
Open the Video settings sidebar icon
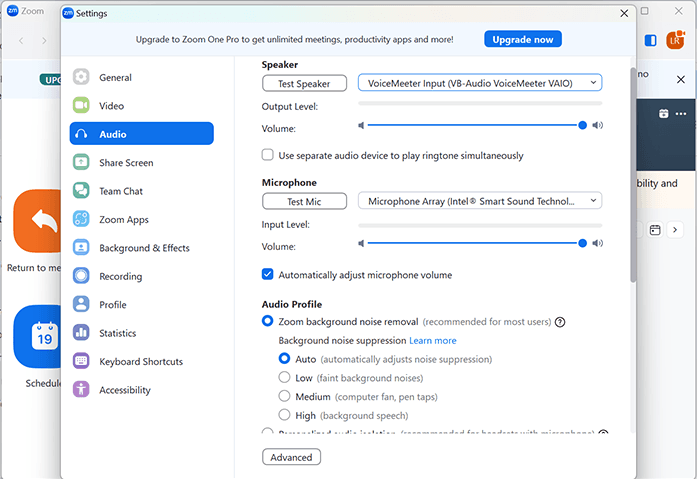click(x=81, y=106)
